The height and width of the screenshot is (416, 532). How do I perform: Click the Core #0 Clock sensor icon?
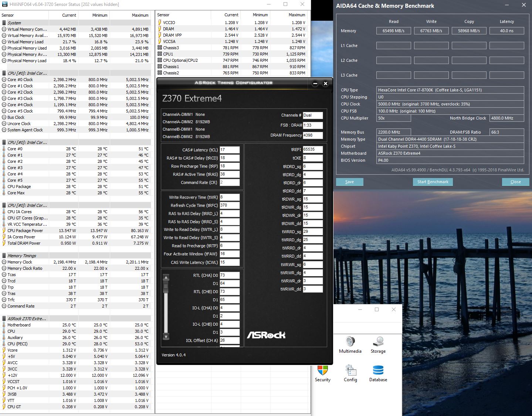[x=4, y=80]
